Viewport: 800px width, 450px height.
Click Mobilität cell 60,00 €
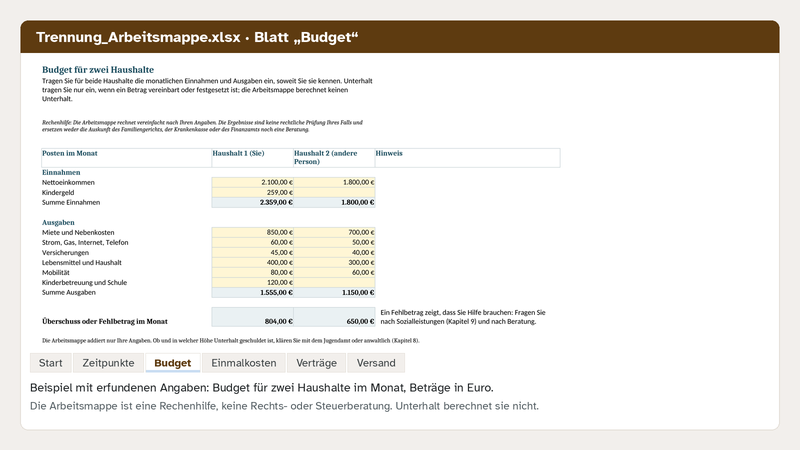tap(334, 272)
